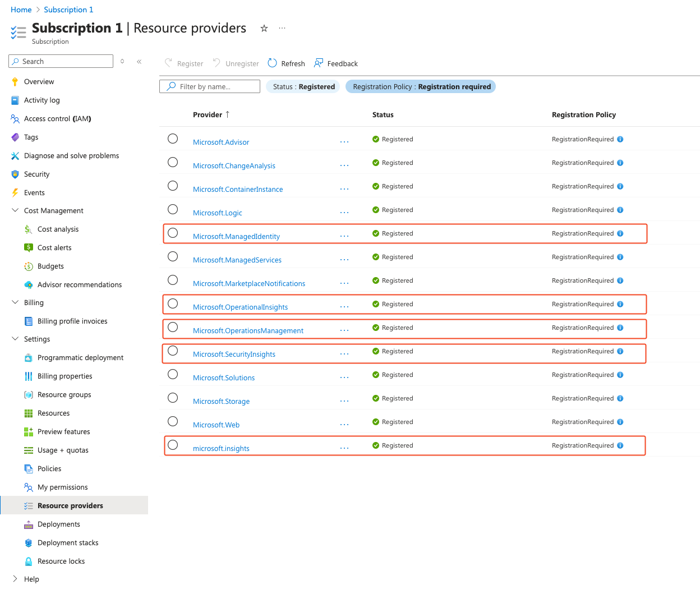
Task: Sort by the Provider column header
Action: pyautogui.click(x=211, y=114)
